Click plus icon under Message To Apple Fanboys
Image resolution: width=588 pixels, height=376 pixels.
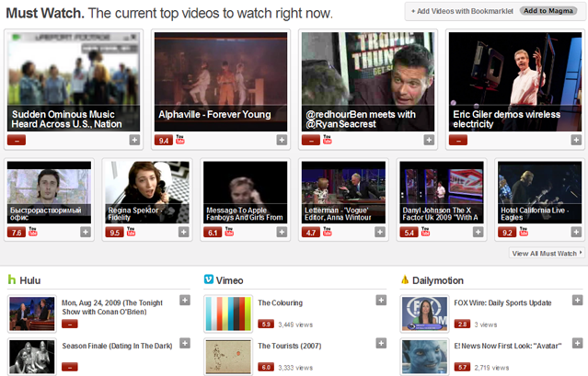click(x=282, y=233)
